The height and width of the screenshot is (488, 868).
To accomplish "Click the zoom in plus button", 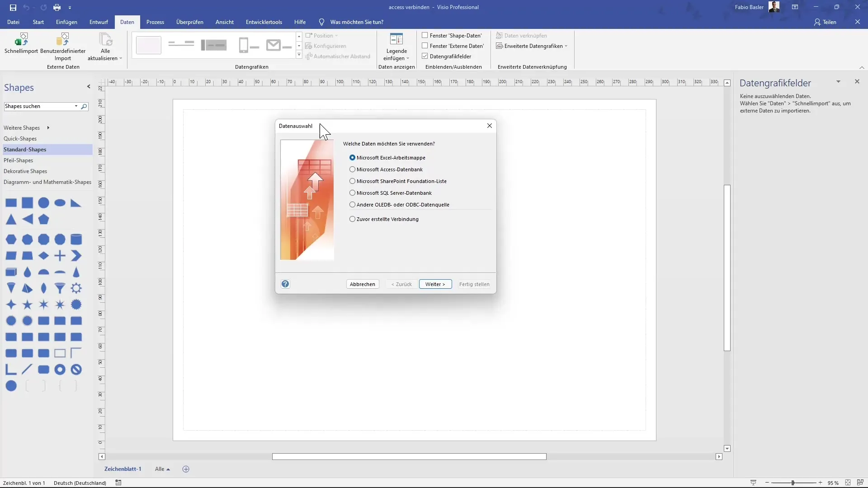I will point(820,483).
